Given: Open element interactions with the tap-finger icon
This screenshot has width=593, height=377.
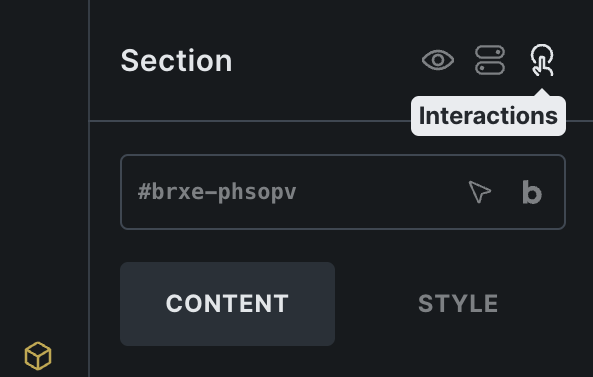Looking at the screenshot, I should coord(542,60).
